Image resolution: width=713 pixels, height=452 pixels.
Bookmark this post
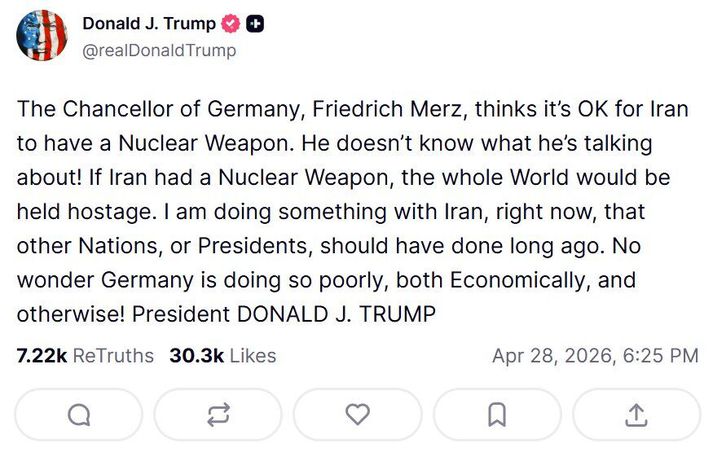point(496,414)
